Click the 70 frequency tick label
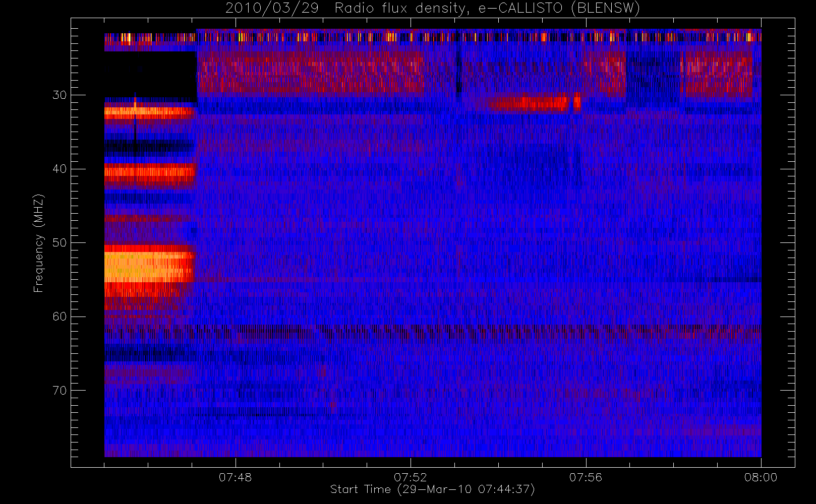This screenshot has height=504, width=816. pyautogui.click(x=60, y=391)
